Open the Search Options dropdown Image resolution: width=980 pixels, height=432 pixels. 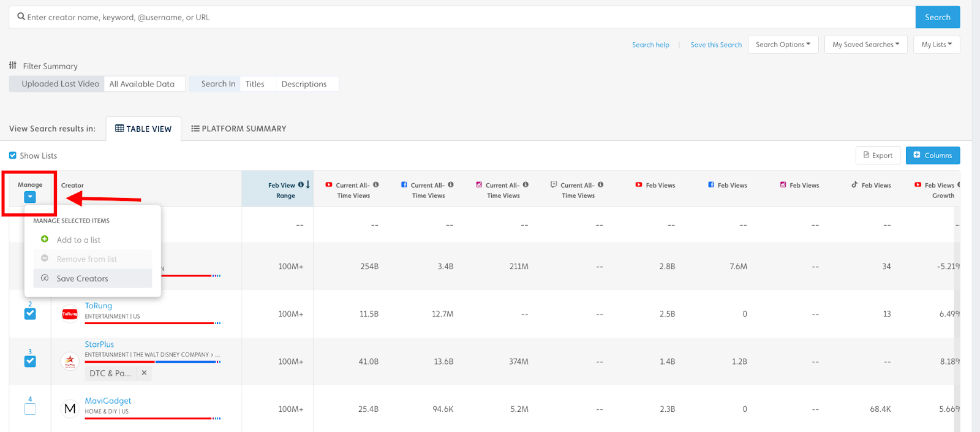(783, 45)
